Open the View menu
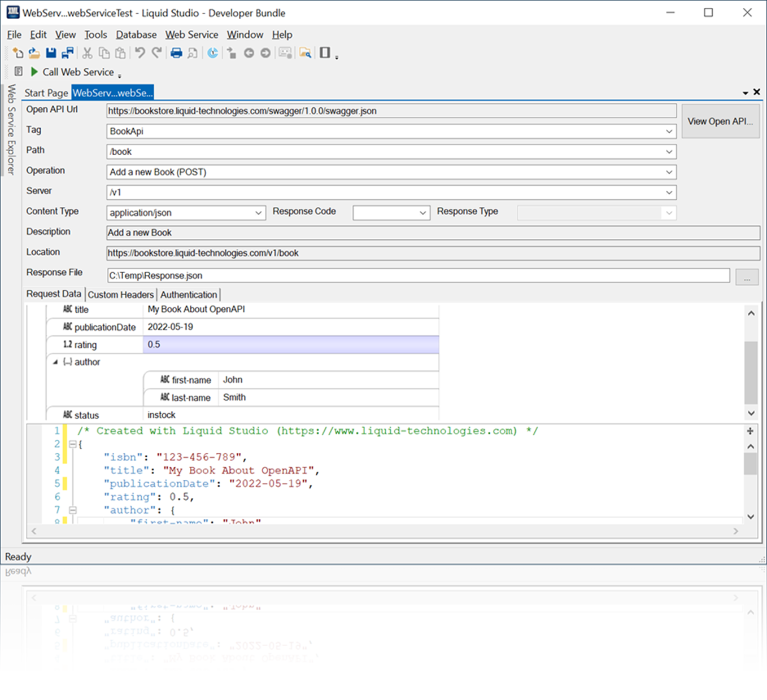The image size is (767, 700). tap(66, 35)
